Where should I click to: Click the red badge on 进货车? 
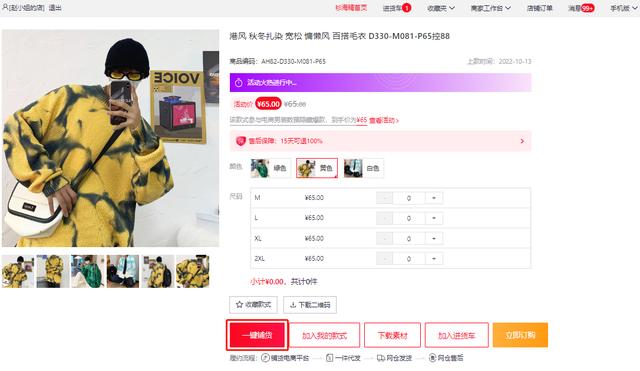click(x=407, y=8)
